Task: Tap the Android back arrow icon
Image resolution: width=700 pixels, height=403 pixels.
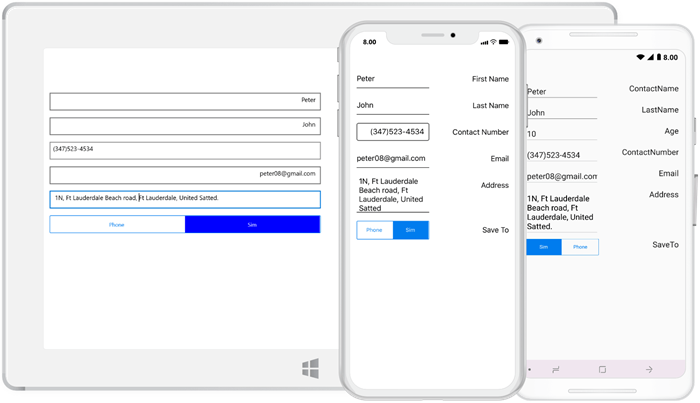Action: pyautogui.click(x=649, y=370)
